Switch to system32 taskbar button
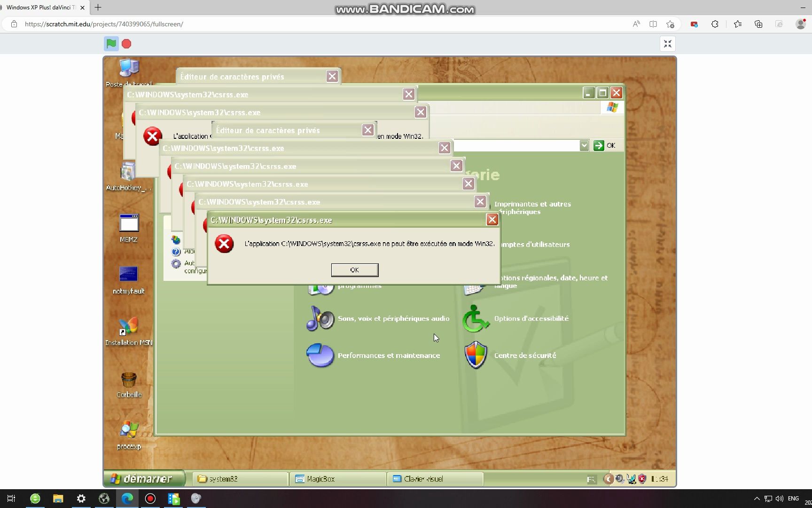 click(x=241, y=479)
